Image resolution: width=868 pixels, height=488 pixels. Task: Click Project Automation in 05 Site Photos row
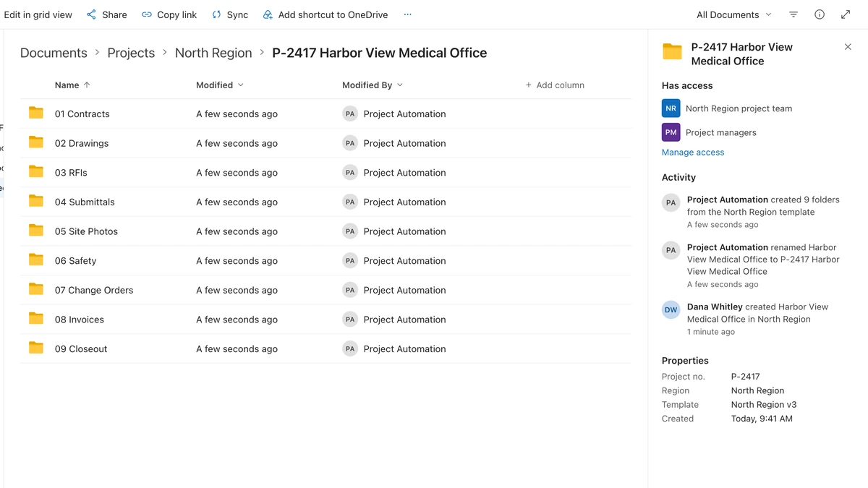(404, 231)
